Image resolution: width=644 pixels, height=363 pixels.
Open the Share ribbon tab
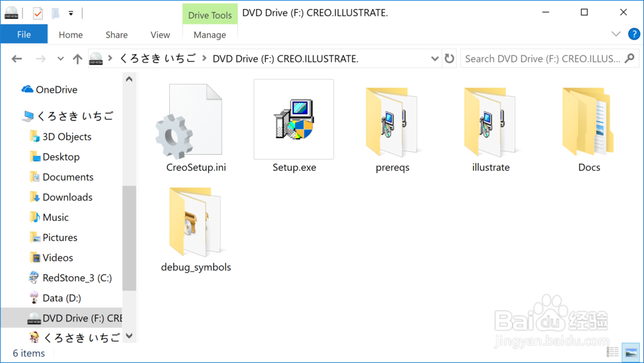pos(117,35)
